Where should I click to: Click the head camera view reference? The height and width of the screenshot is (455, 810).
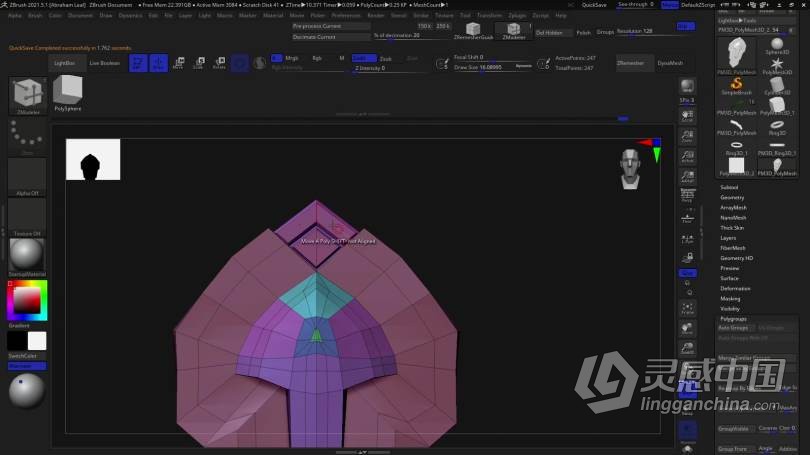(630, 168)
